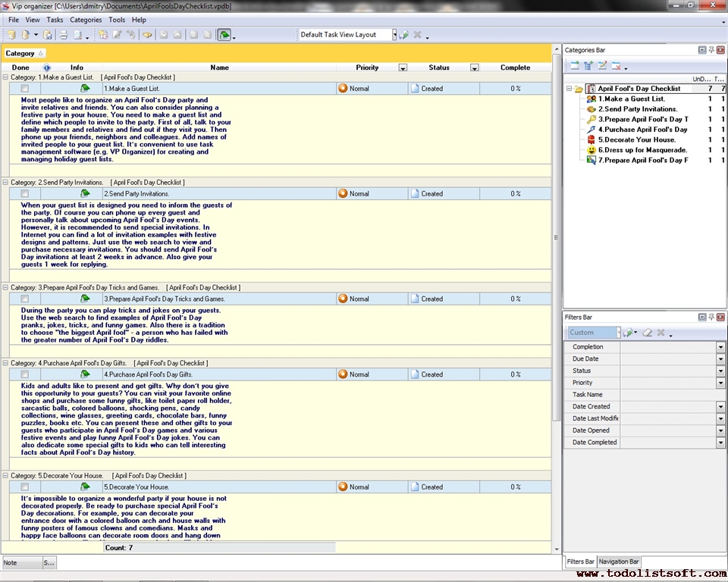
Task: Check Done box for Send Party Invitations task
Action: tap(25, 194)
